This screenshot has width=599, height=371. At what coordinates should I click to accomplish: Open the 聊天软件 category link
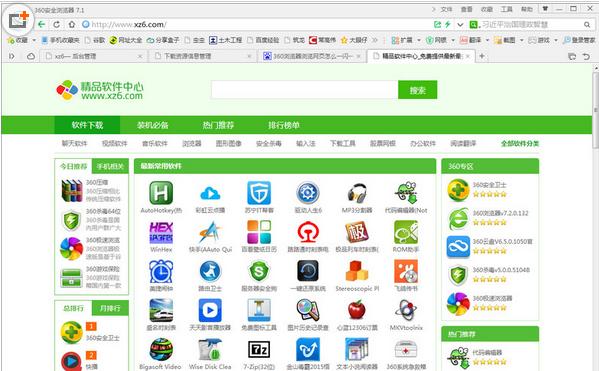(x=74, y=144)
